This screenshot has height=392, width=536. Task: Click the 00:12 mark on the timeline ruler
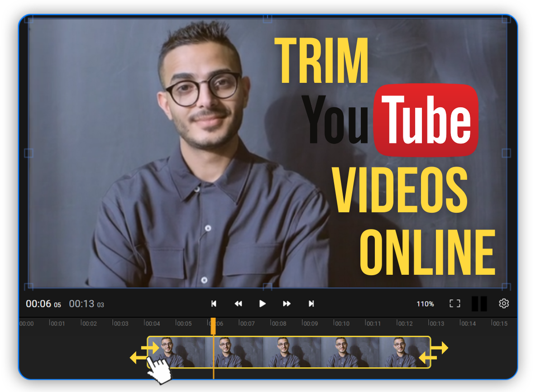pos(405,323)
